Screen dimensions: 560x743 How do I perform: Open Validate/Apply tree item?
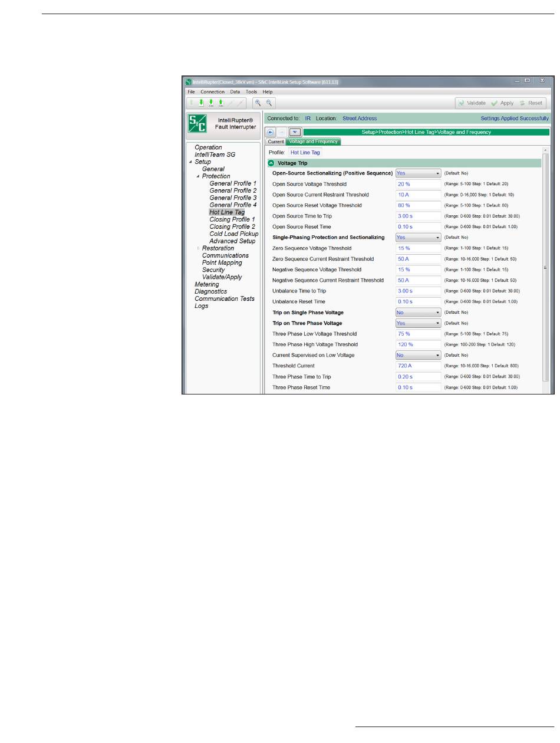coord(222,277)
